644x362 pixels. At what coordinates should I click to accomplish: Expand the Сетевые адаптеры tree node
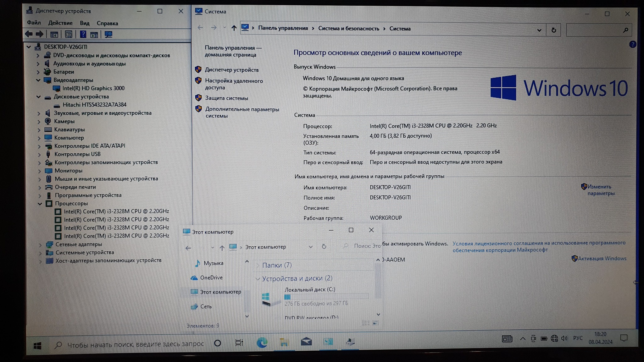[x=40, y=244]
